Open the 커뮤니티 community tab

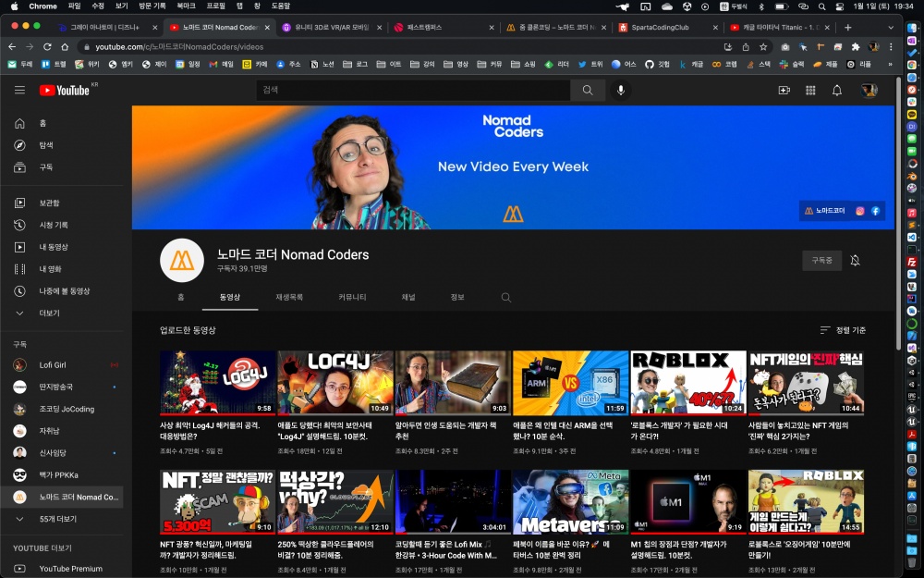pyautogui.click(x=352, y=297)
